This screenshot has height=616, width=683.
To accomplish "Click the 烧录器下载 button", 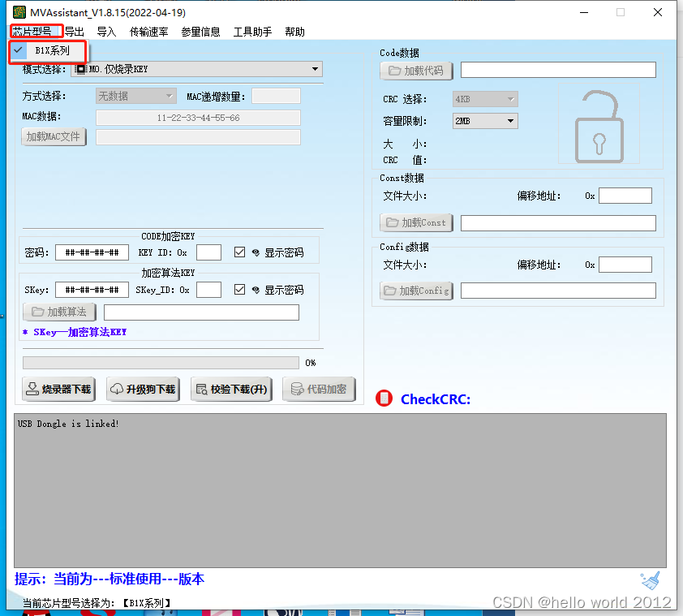I will [58, 389].
